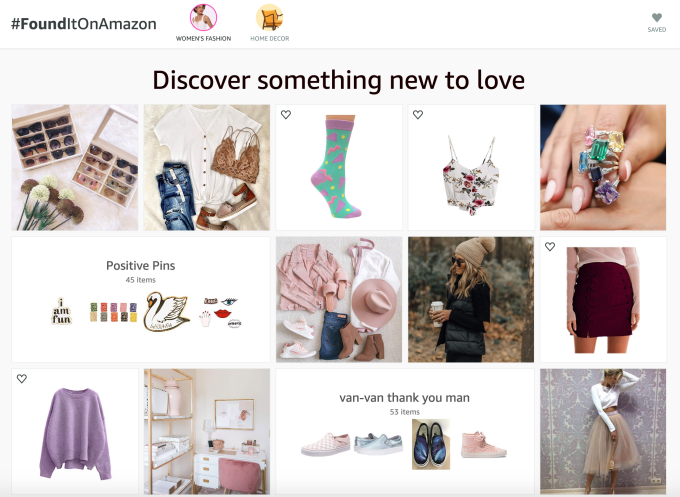Click the #FoundItOnAmazon logo
This screenshot has width=680, height=497.
point(83,24)
